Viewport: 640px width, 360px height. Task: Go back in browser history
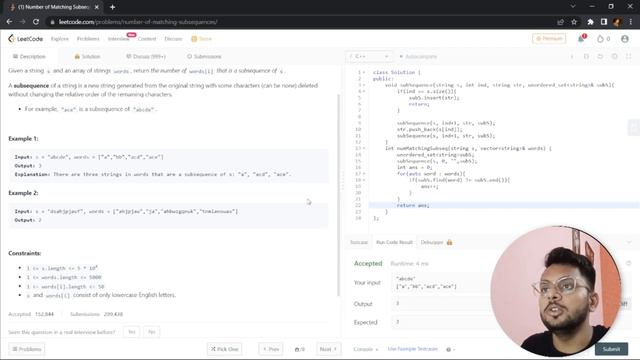tap(9, 22)
